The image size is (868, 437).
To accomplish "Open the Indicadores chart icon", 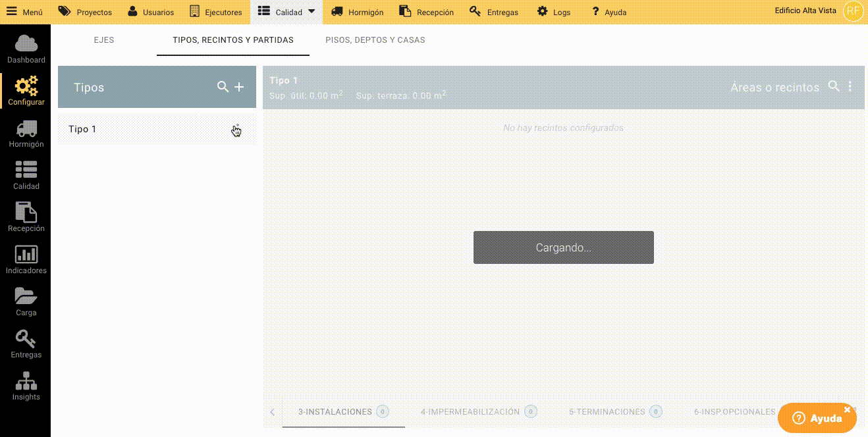I will tap(26, 255).
